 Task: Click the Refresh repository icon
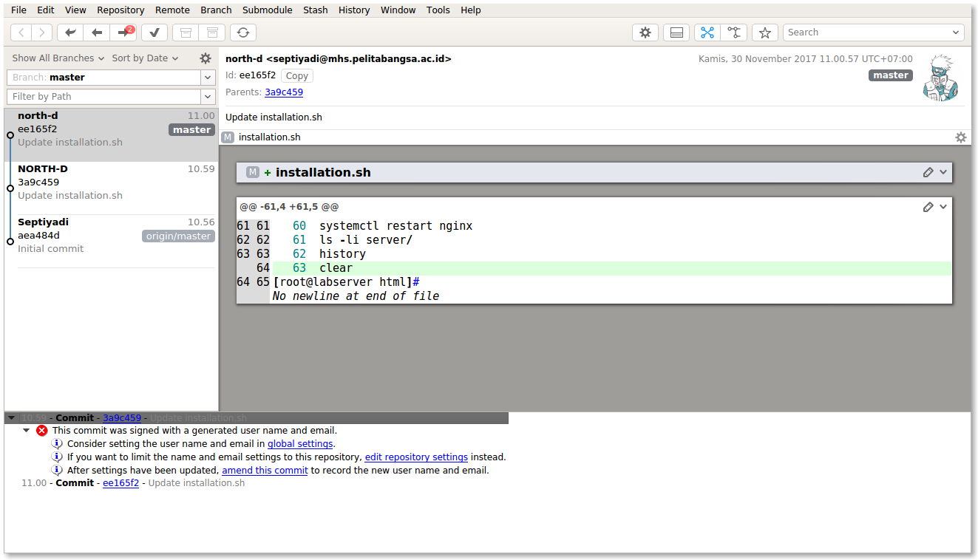[x=243, y=33]
